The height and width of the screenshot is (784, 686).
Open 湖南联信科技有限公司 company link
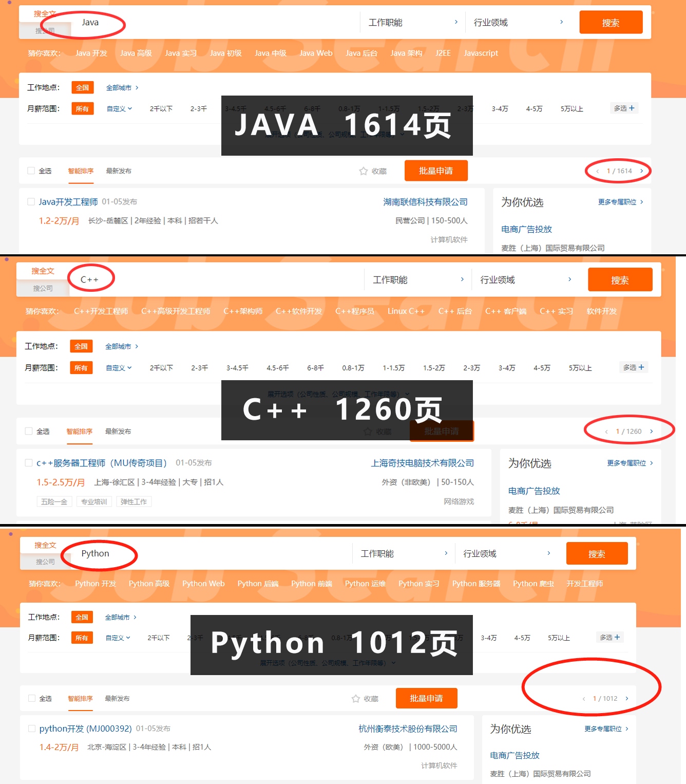425,202
